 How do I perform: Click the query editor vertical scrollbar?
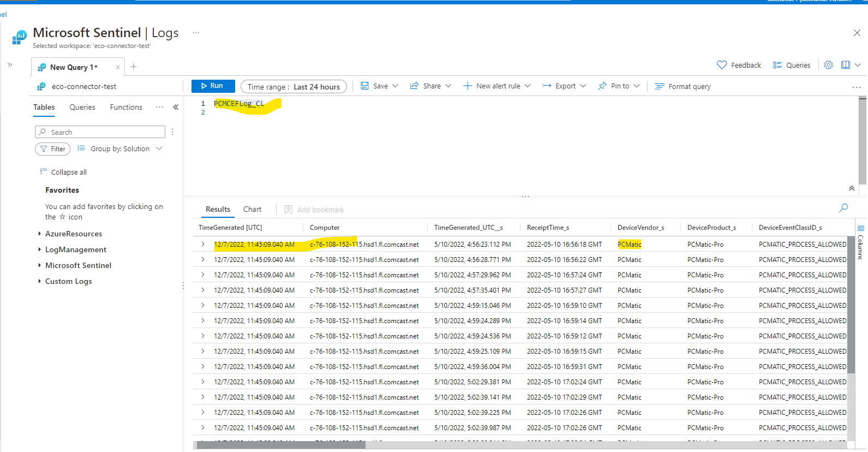[x=863, y=139]
